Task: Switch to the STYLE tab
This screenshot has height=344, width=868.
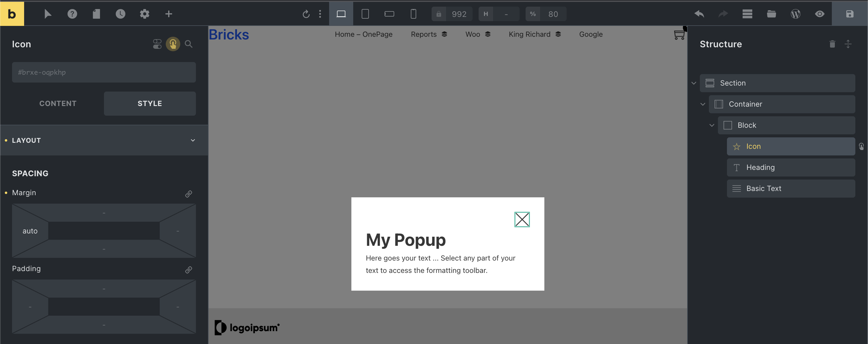Action: pyautogui.click(x=149, y=103)
